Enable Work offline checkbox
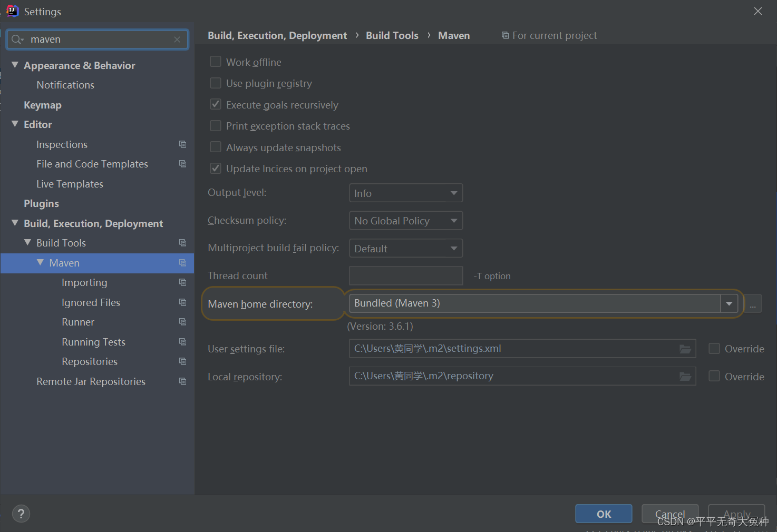The image size is (777, 532). coord(215,62)
